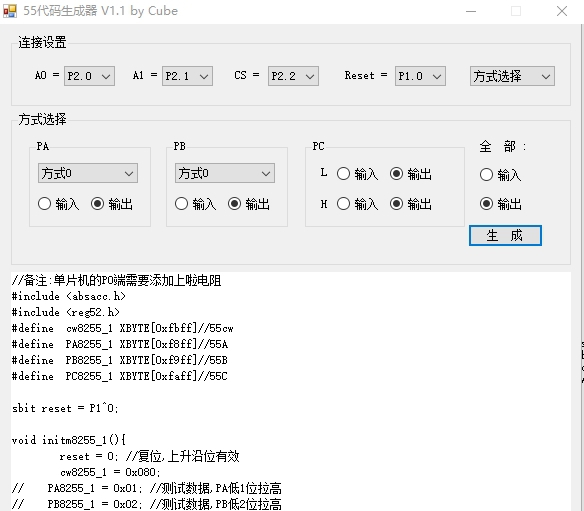The height and width of the screenshot is (511, 584).
Task: Expand the 方式选择 combo box at top right
Action: 512,76
